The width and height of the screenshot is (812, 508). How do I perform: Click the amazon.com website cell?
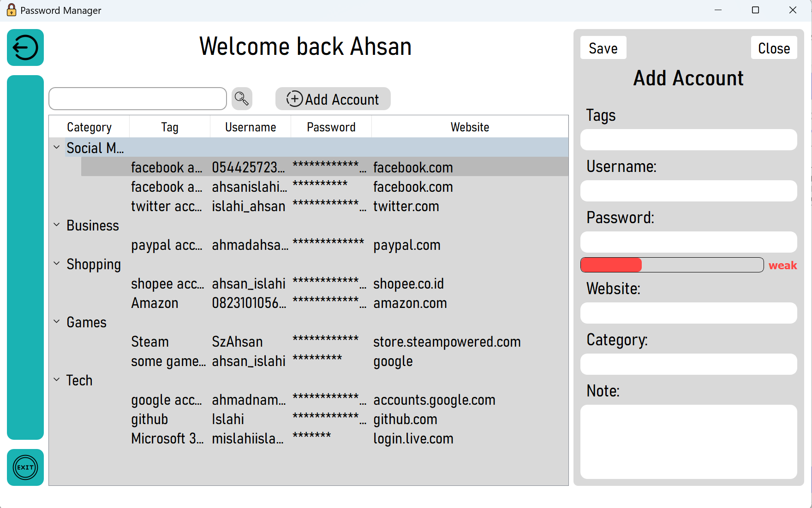tap(410, 303)
